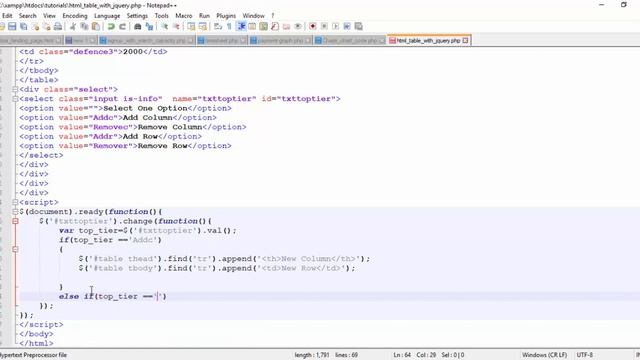Open Find with the binoculars icon
The height and width of the screenshot is (360, 640).
coord(138,27)
